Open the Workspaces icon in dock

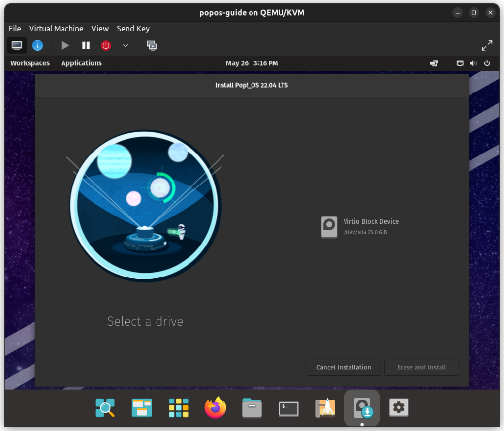[142, 407]
